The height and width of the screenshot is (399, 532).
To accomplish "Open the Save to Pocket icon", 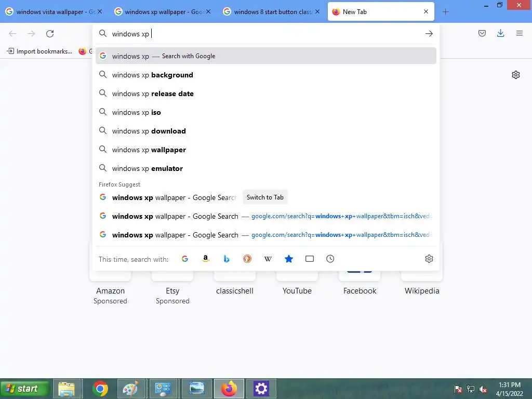I will (x=482, y=33).
